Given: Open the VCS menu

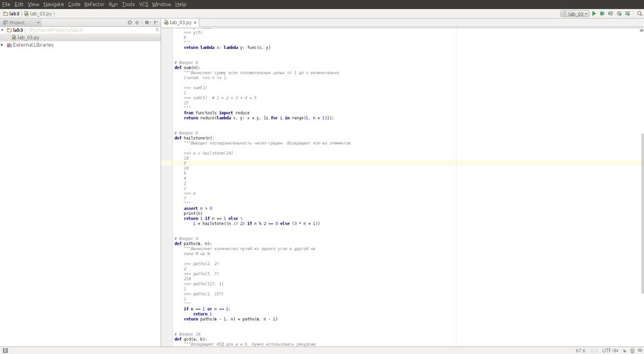Looking at the screenshot, I should click(143, 4).
